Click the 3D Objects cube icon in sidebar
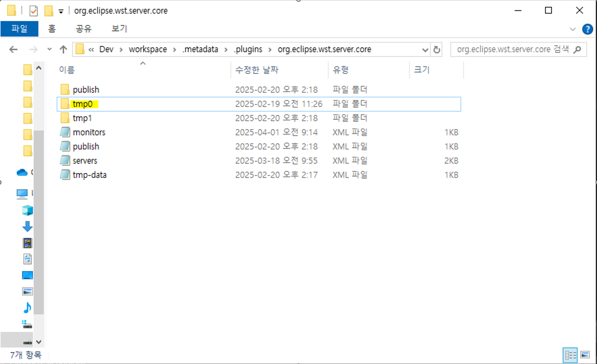 [27, 210]
